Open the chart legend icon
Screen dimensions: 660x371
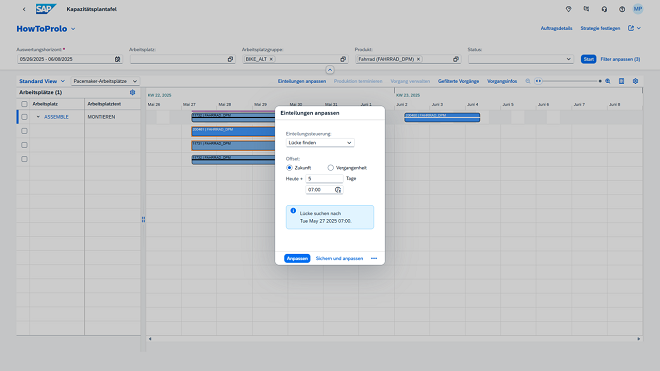pyautogui.click(x=622, y=81)
